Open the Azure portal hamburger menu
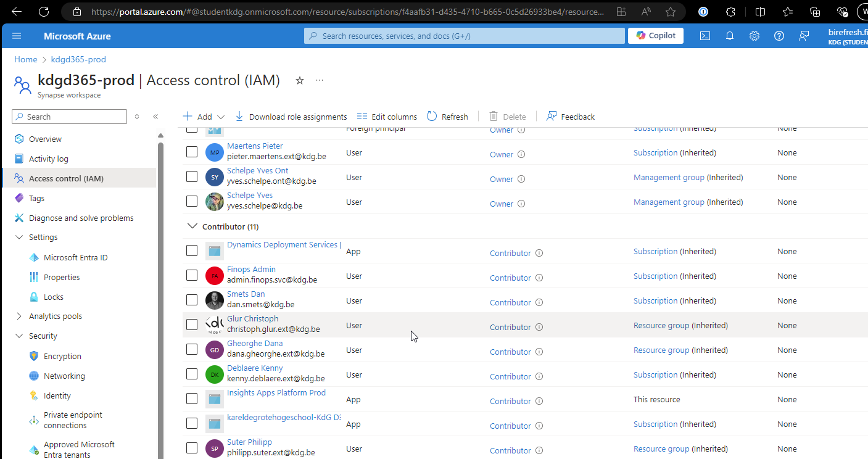Viewport: 868px width, 459px height. [x=17, y=36]
